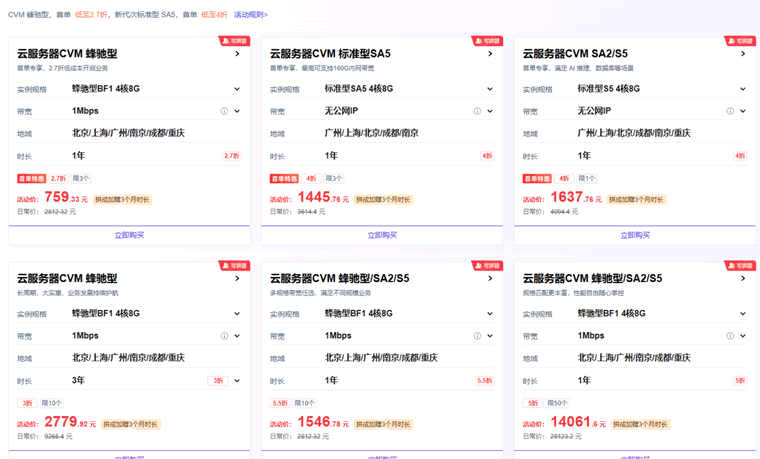Image resolution: width=760 pixels, height=459 pixels.
Task: Click the 限50个 limit tag
Action: [x=558, y=403]
